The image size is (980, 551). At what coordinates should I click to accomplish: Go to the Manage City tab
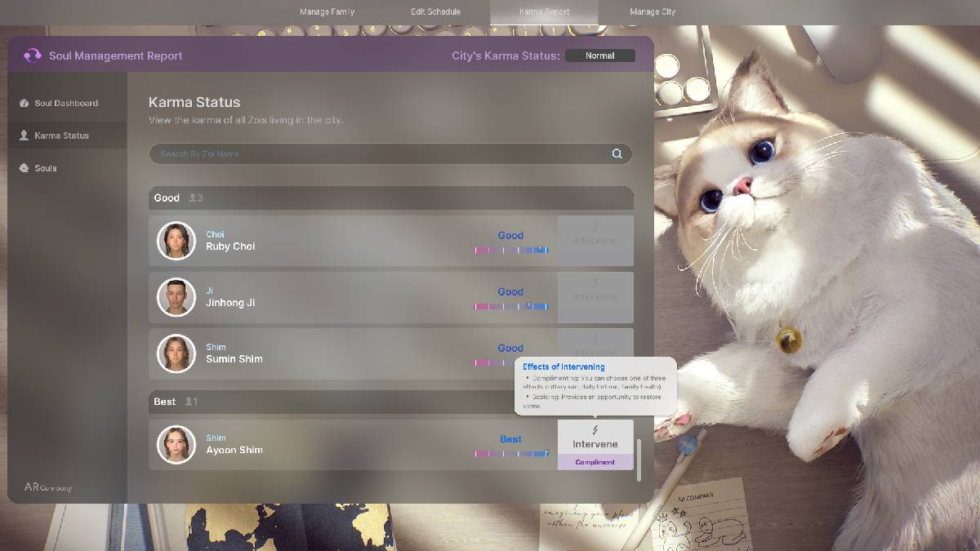pos(653,12)
